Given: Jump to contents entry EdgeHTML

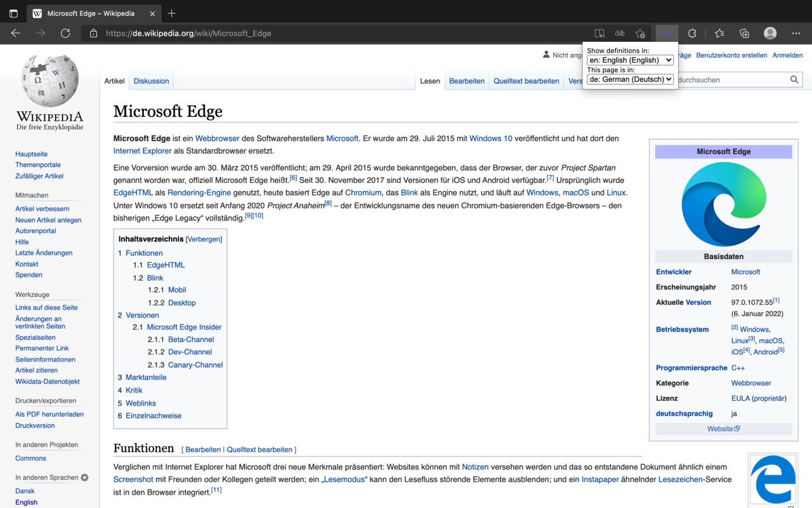Looking at the screenshot, I should point(166,265).
